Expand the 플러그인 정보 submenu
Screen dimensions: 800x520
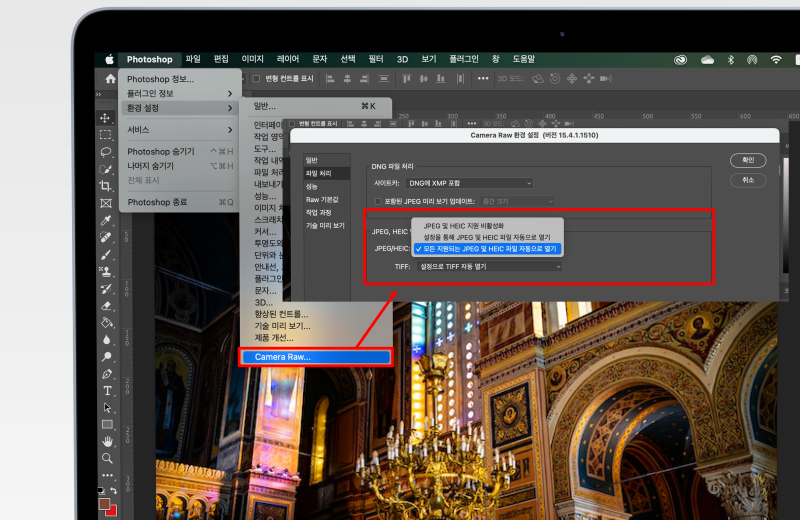pyautogui.click(x=180, y=93)
